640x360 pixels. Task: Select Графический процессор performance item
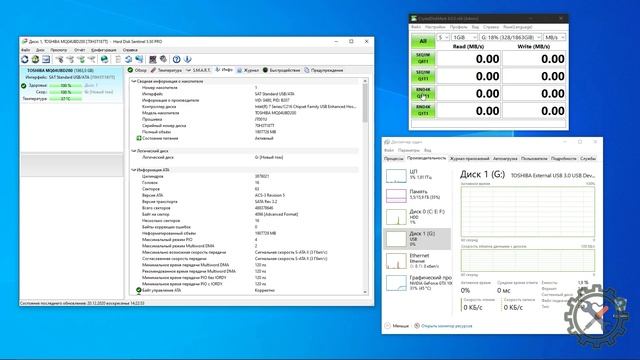(418, 282)
